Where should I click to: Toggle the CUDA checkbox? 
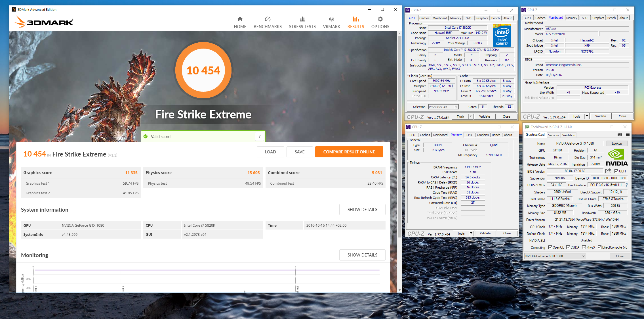pyautogui.click(x=568, y=247)
